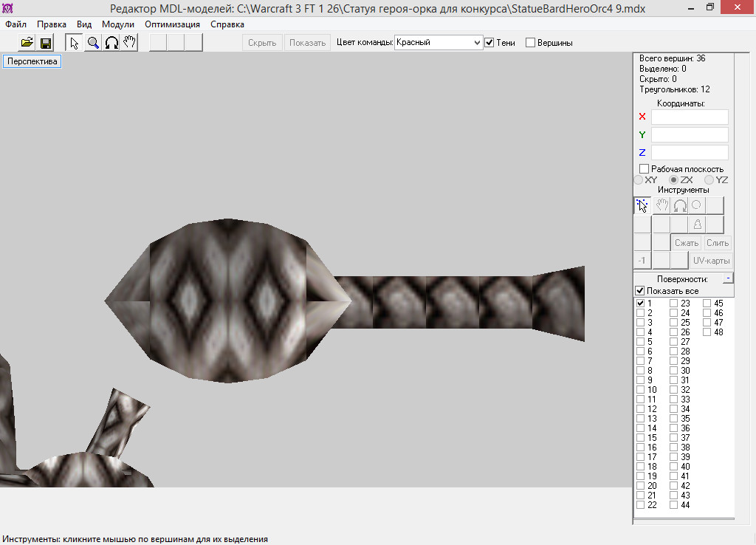Select the ZX plane radio button

tap(673, 180)
